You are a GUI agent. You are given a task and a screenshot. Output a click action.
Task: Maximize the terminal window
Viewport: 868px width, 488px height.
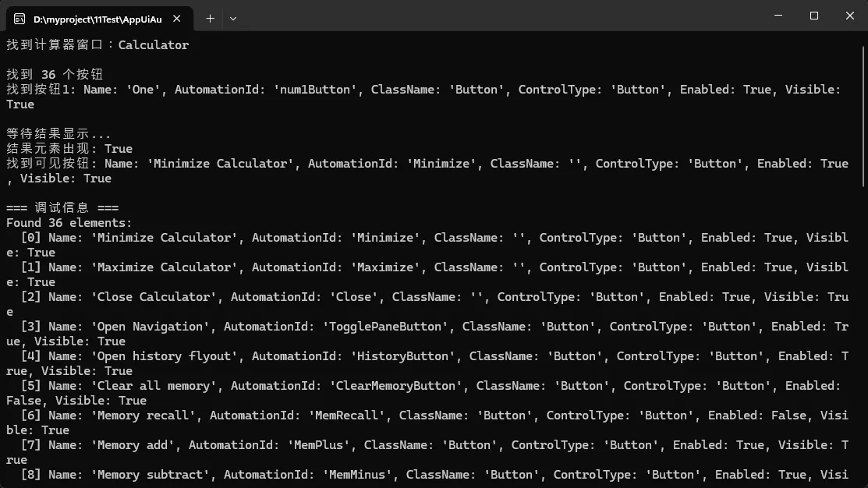tap(813, 16)
